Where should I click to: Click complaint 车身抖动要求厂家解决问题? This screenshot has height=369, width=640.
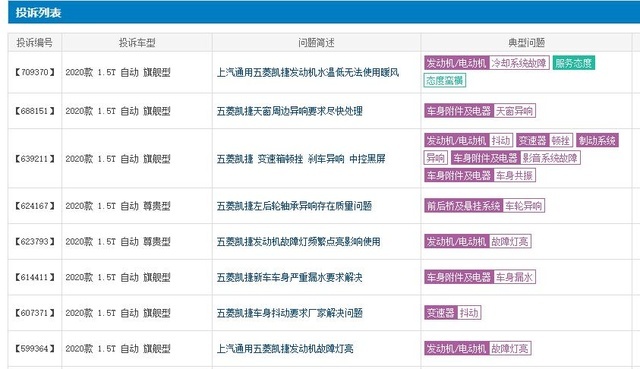click(289, 313)
